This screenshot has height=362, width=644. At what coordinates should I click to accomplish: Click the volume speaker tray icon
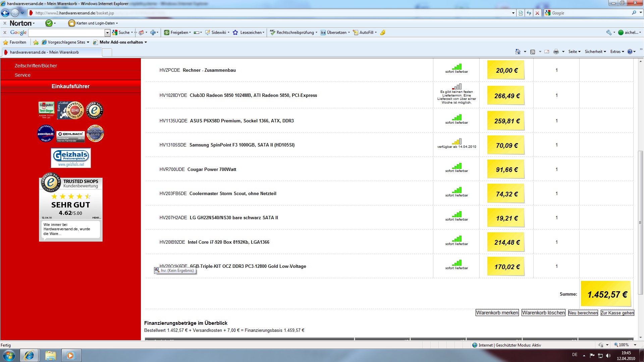coord(608,355)
